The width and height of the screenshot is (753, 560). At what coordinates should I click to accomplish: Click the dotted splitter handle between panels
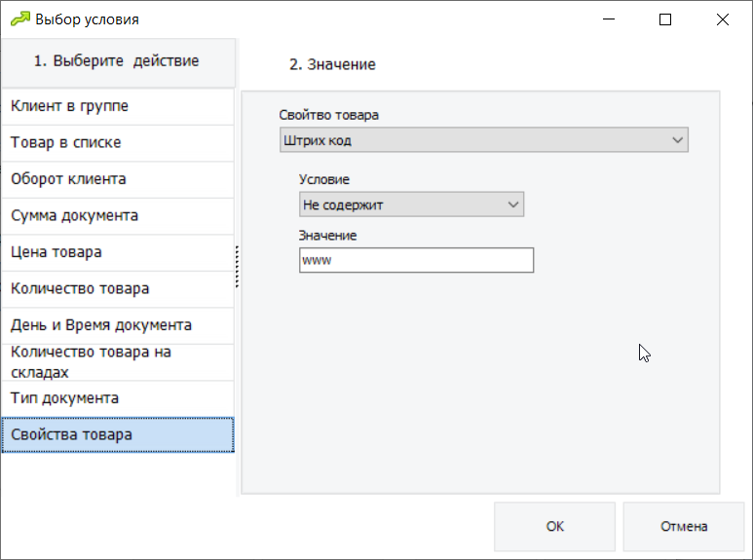tap(237, 267)
